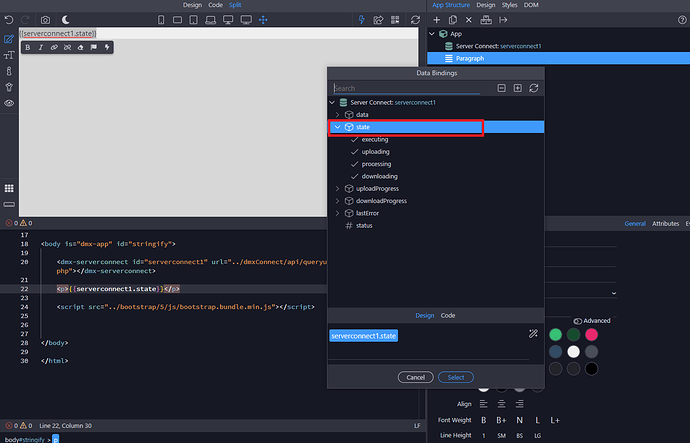
Task: Switch to the Code view tab at top
Action: click(215, 5)
